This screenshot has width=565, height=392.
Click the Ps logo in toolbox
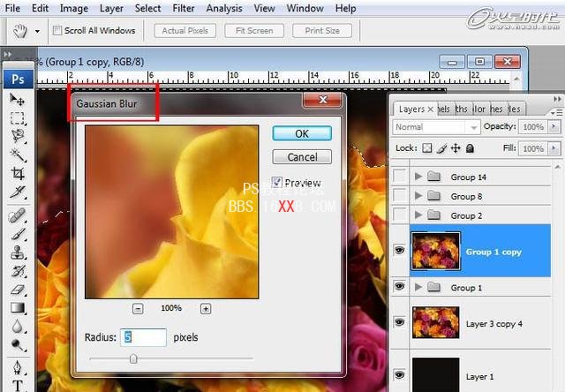(18, 79)
